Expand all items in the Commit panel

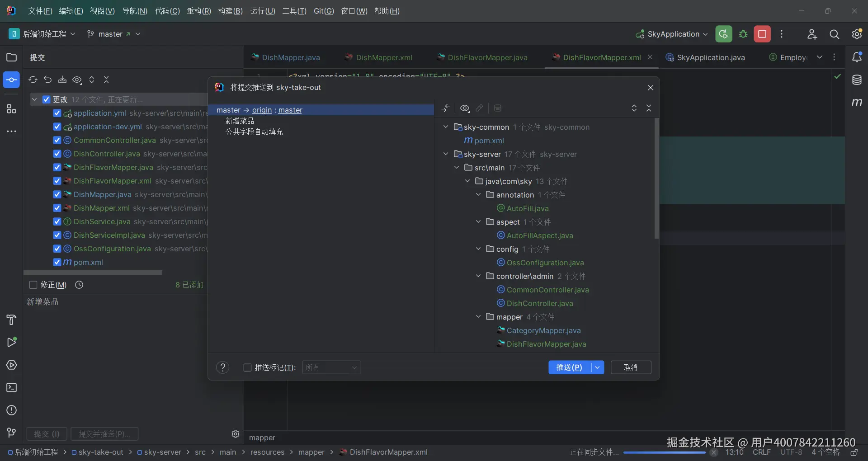(x=92, y=80)
